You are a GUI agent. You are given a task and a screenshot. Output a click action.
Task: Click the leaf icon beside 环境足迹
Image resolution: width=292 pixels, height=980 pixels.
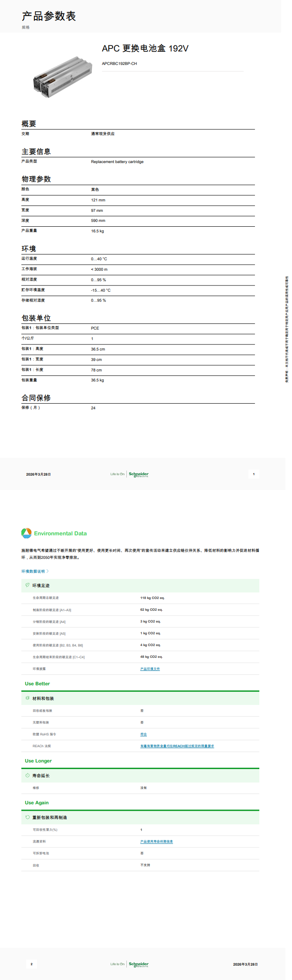click(27, 585)
